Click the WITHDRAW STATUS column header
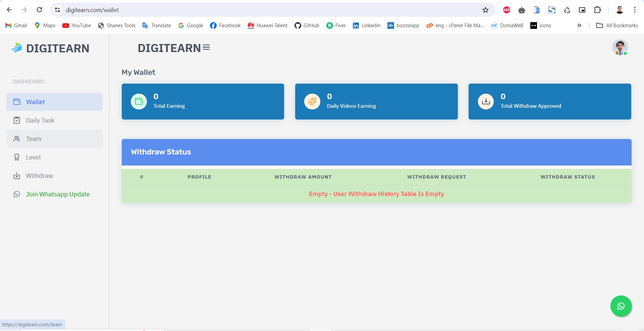The height and width of the screenshot is (331, 644). click(568, 177)
